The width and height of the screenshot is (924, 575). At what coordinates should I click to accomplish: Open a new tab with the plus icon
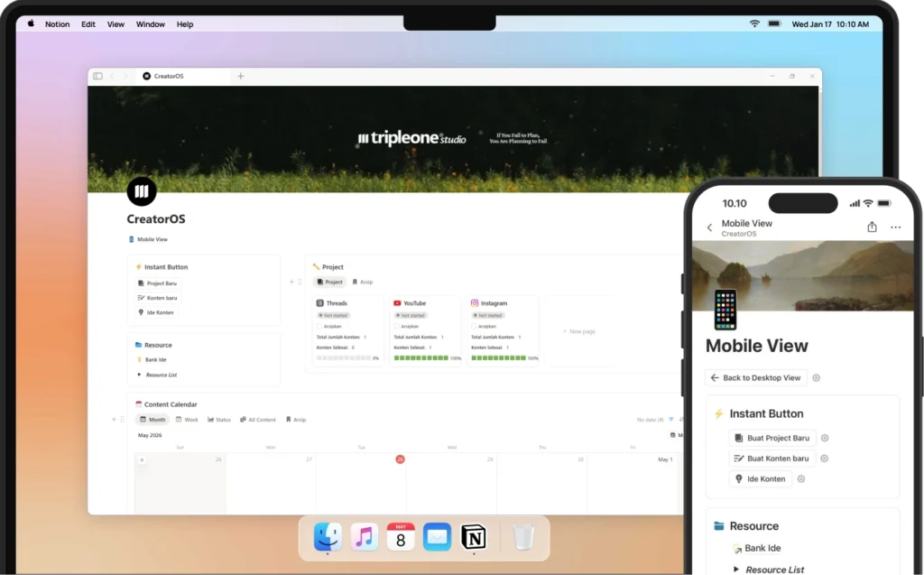(x=241, y=76)
